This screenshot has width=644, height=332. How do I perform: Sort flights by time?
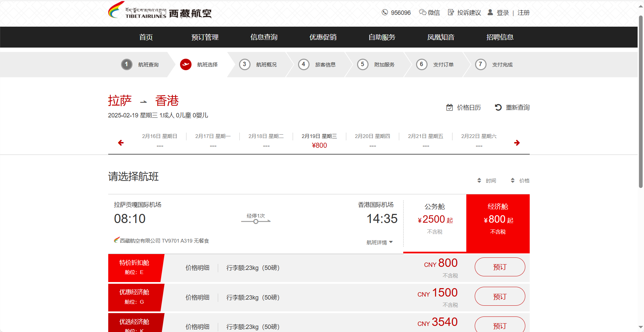point(487,181)
